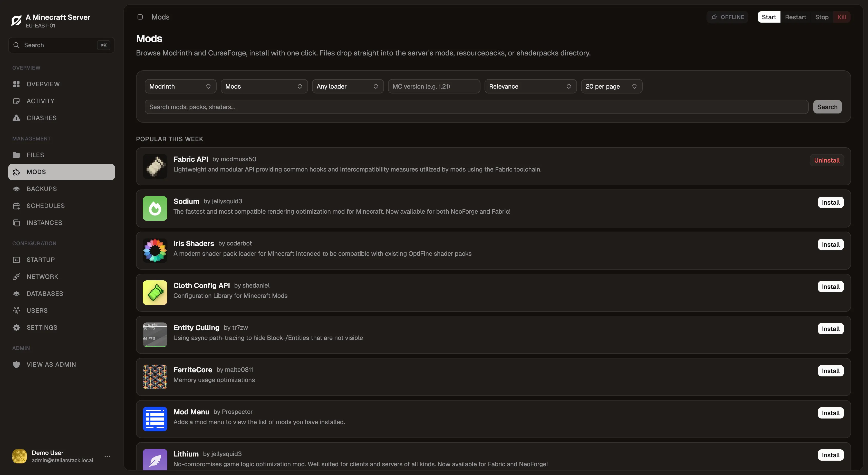Click the ⌘K shortcut badge in search

coord(103,45)
